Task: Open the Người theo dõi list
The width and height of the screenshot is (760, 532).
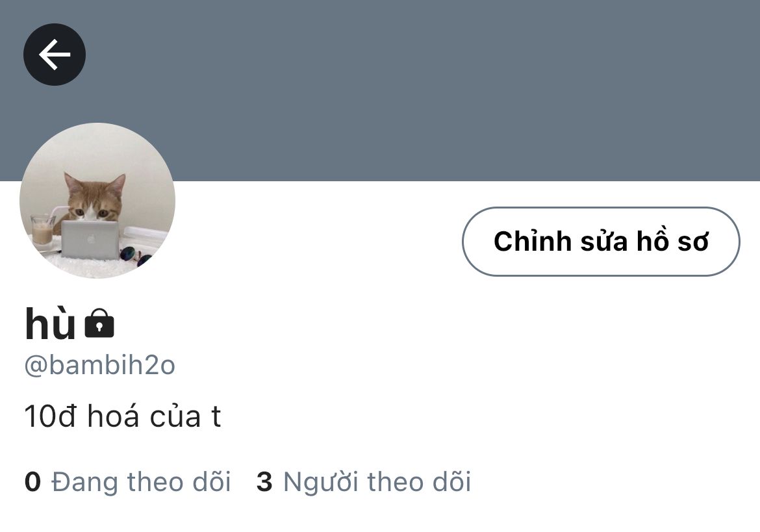Action: [377, 482]
